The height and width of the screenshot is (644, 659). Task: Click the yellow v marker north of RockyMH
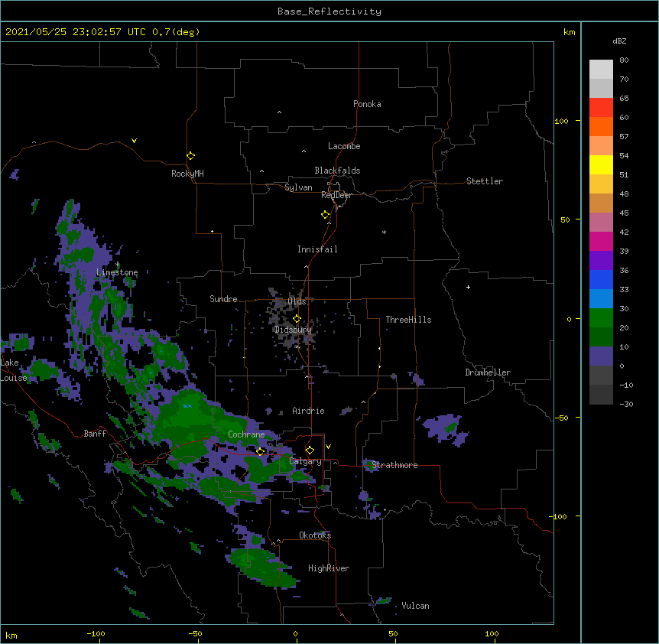point(134,141)
